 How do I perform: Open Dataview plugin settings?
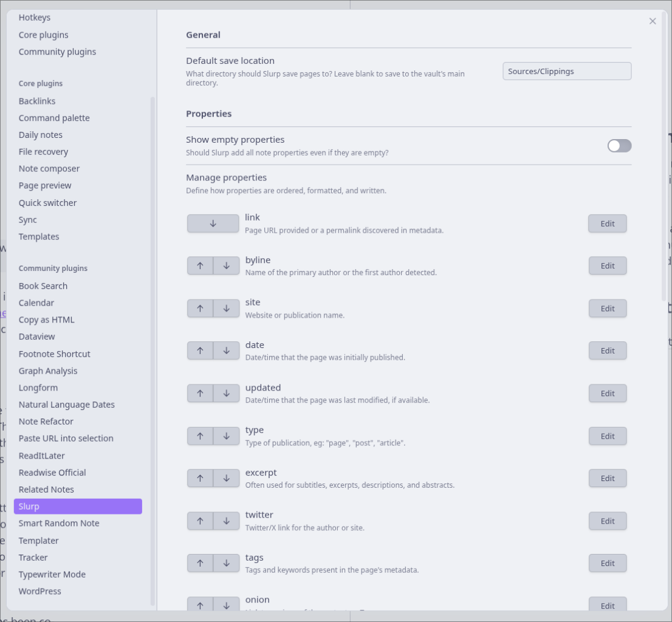37,337
